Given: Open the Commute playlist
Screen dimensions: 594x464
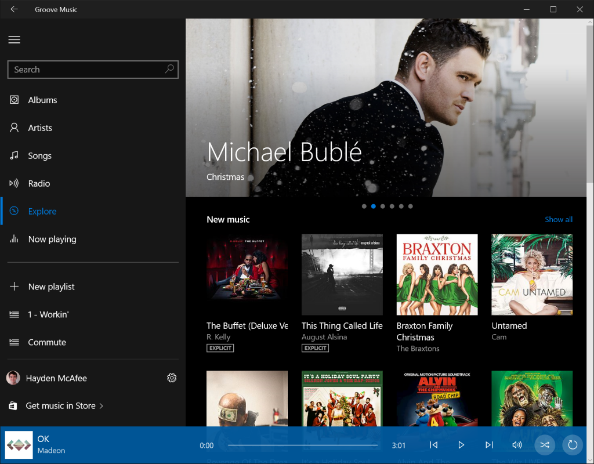Looking at the screenshot, I should pos(93,342).
